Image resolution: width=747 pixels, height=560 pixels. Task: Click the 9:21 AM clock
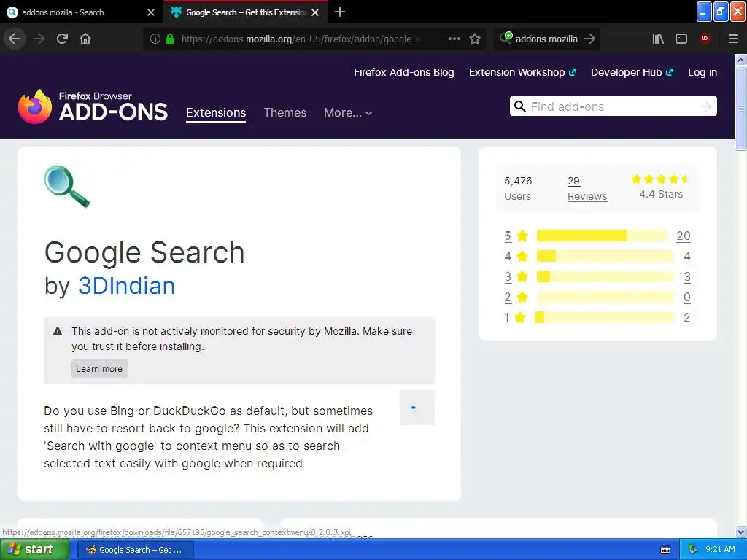tap(720, 550)
